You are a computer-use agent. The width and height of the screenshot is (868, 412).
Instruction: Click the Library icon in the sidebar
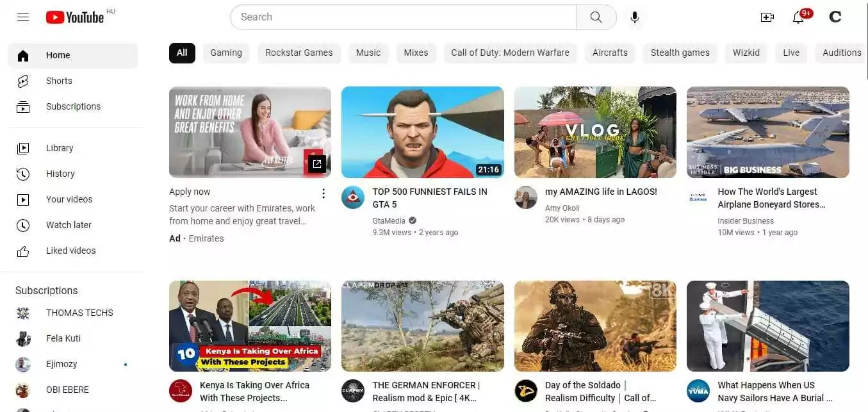(23, 149)
